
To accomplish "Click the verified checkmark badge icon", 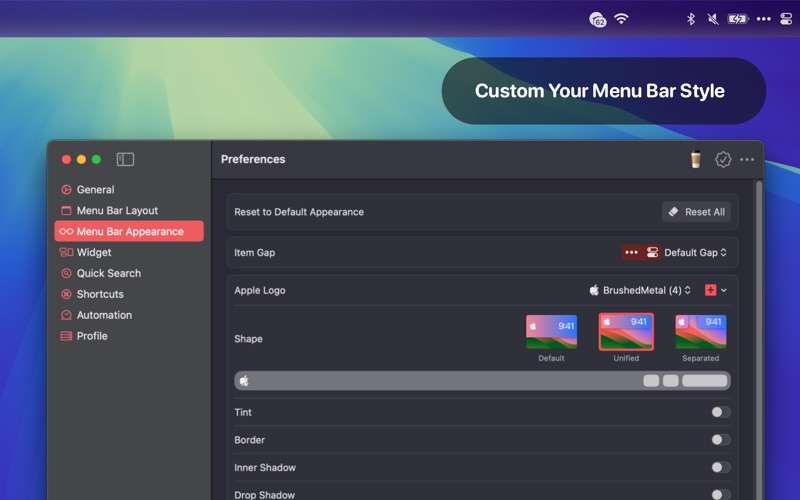I will pyautogui.click(x=722, y=159).
